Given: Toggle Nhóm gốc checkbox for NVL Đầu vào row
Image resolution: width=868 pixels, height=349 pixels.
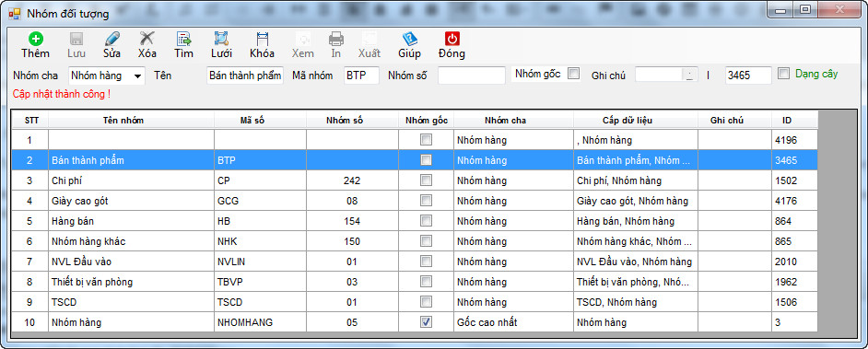Looking at the screenshot, I should pos(426,262).
